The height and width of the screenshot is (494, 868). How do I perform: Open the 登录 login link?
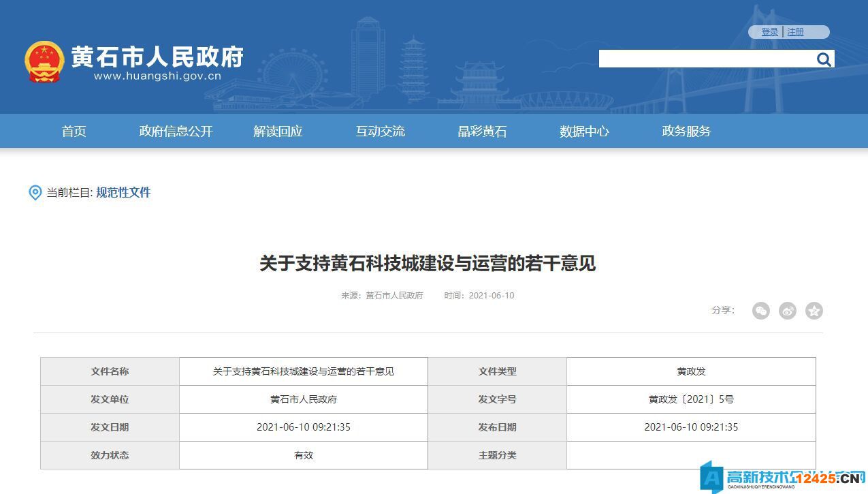click(769, 32)
